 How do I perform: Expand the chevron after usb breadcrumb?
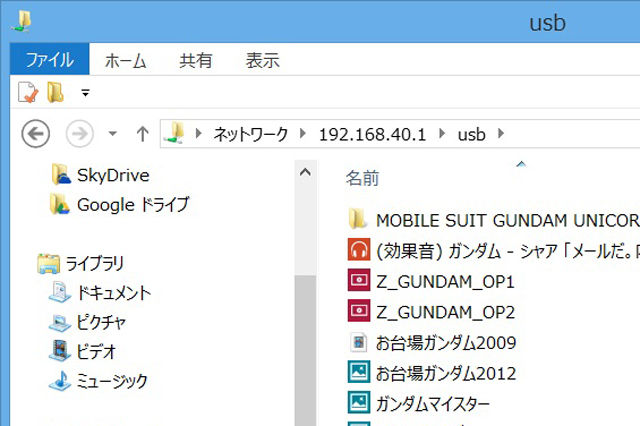point(501,133)
